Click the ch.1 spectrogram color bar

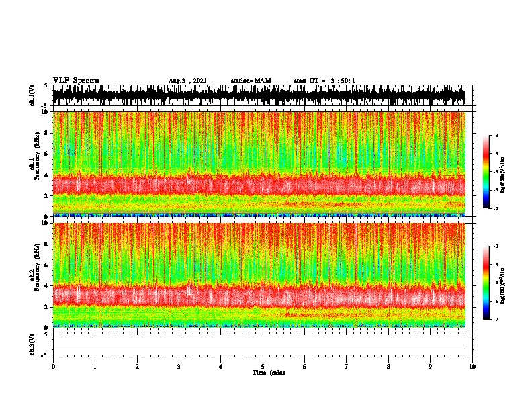pyautogui.click(x=486, y=172)
